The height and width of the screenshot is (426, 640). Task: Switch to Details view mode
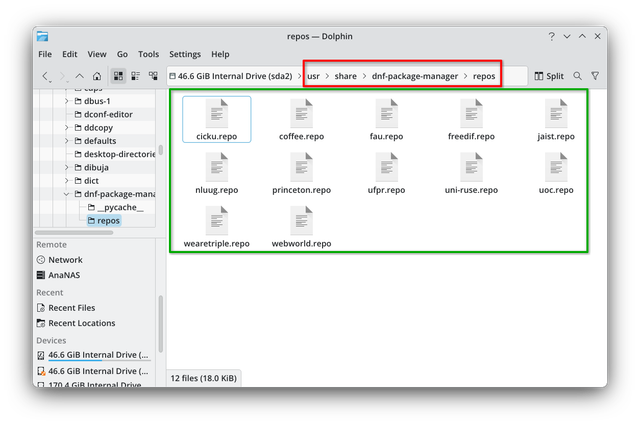pos(153,76)
